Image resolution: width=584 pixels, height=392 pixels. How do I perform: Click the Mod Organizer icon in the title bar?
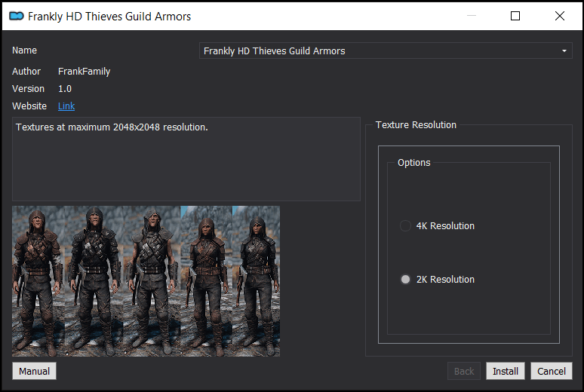[17, 16]
